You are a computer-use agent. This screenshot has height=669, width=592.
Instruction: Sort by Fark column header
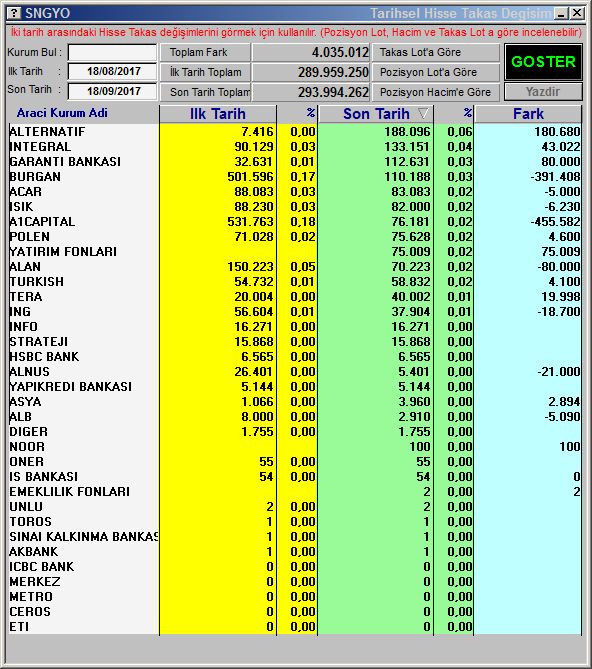pos(528,114)
